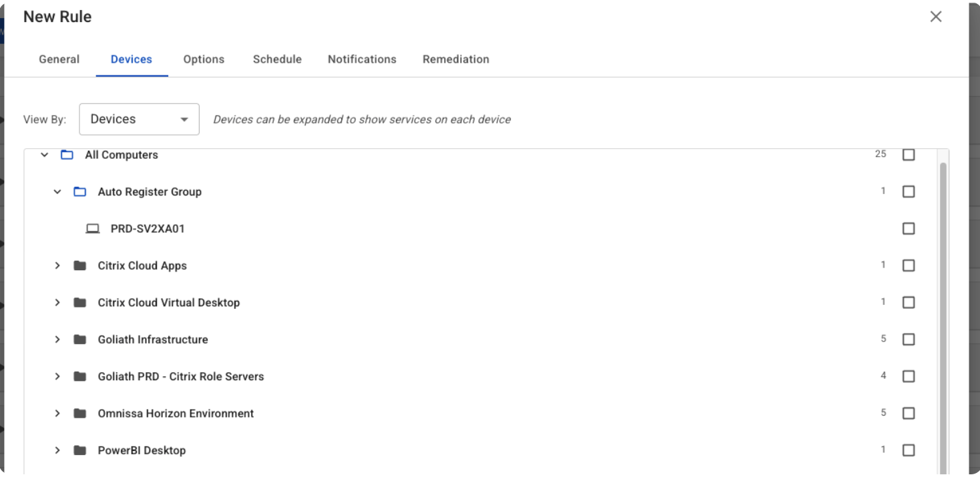Click the Auto Register Group folder icon
Image resolution: width=980 pixels, height=487 pixels.
(x=80, y=191)
